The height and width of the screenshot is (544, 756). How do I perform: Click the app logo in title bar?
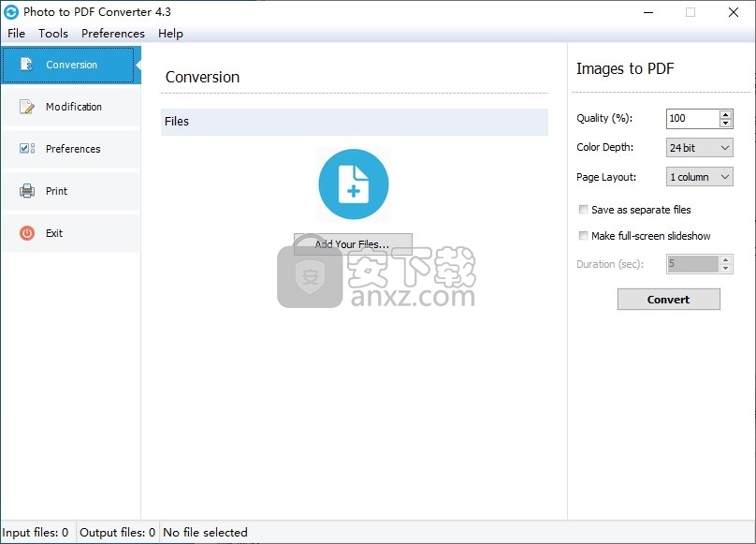click(11, 12)
